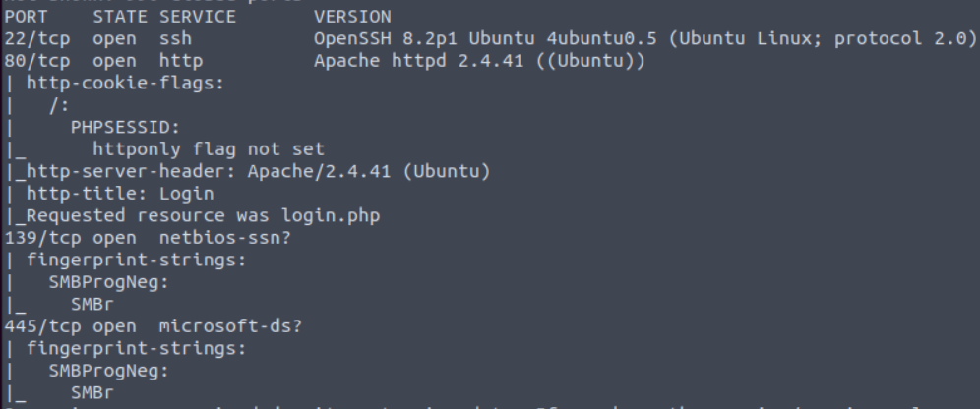Click the VERSION column header
Screen dimensions: 980x409
tap(351, 17)
